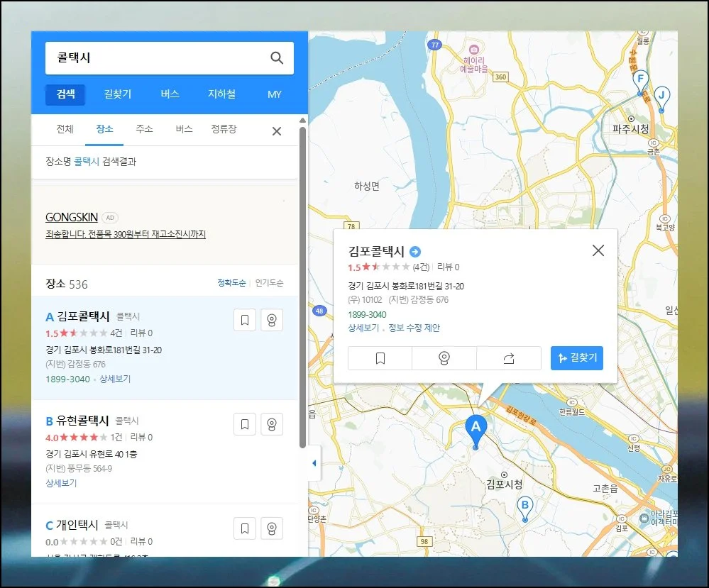Screen dimensions: 709x588
Task: Open roadview from the 김포콜택시 info card
Action: pyautogui.click(x=444, y=358)
